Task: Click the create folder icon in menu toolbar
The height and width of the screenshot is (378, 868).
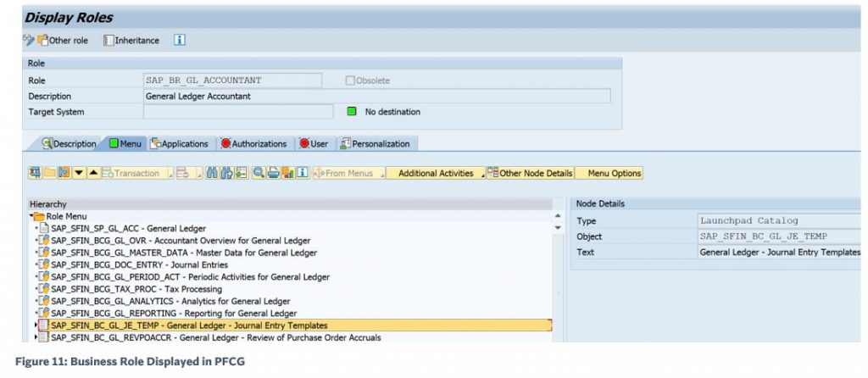Action: [50, 173]
